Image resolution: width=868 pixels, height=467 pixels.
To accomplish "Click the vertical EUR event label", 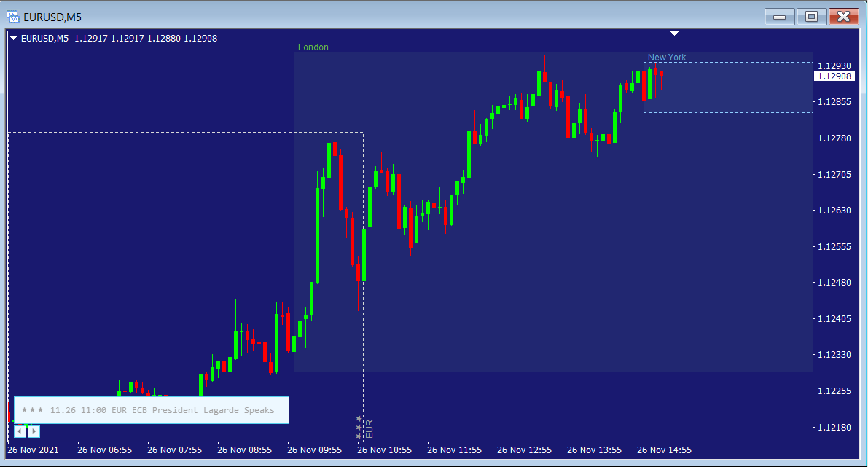I will pos(369,428).
